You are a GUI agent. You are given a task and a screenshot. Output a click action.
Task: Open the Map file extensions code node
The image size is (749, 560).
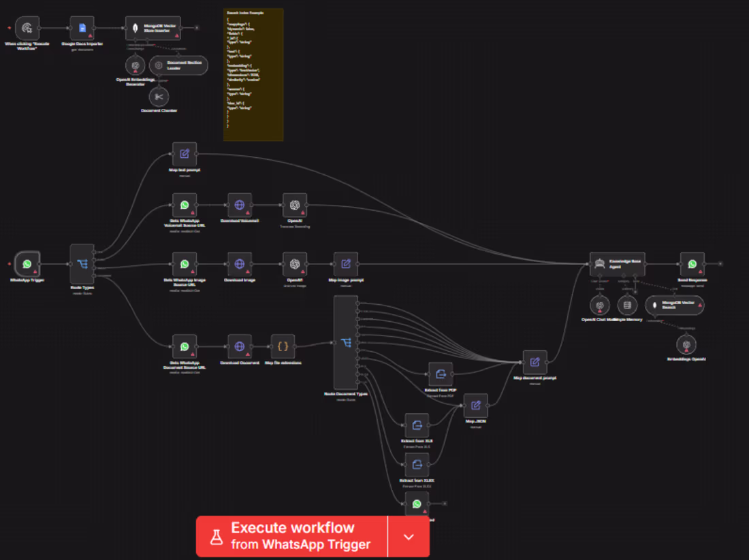[283, 346]
